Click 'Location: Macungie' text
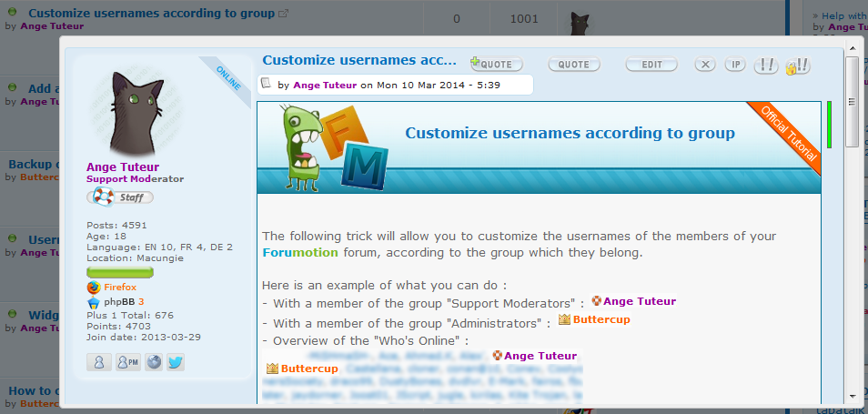 [135, 257]
